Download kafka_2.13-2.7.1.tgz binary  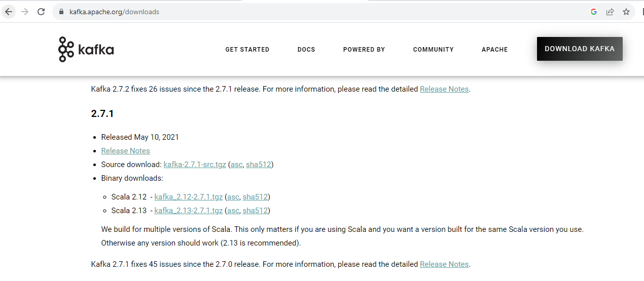pos(189,211)
